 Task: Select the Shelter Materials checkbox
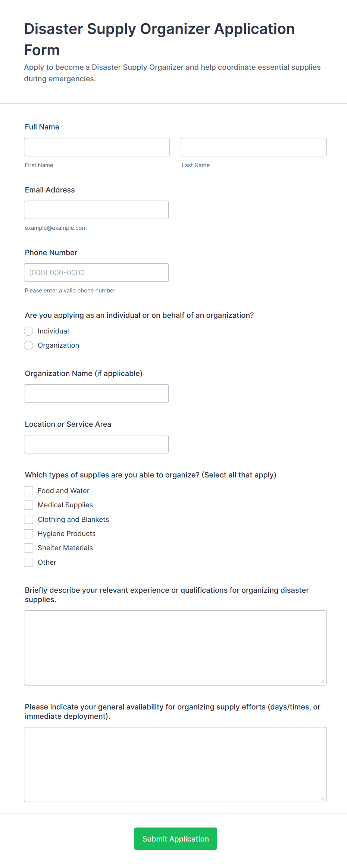pyautogui.click(x=28, y=548)
